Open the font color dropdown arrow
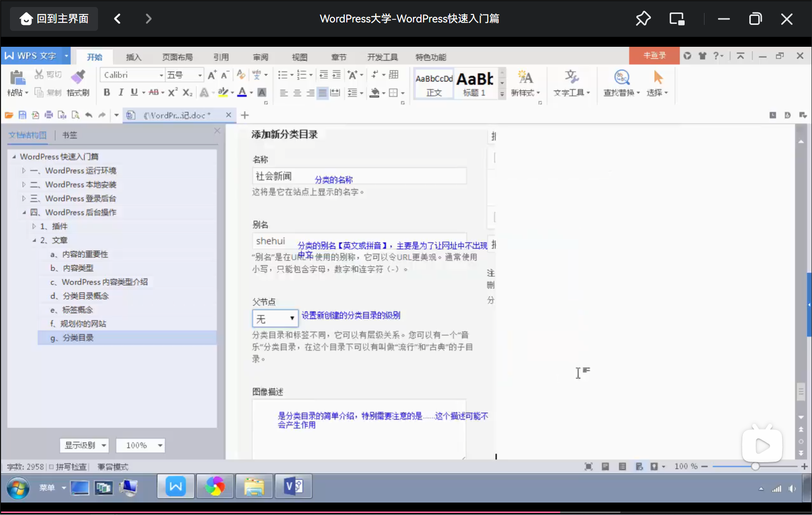 point(251,93)
